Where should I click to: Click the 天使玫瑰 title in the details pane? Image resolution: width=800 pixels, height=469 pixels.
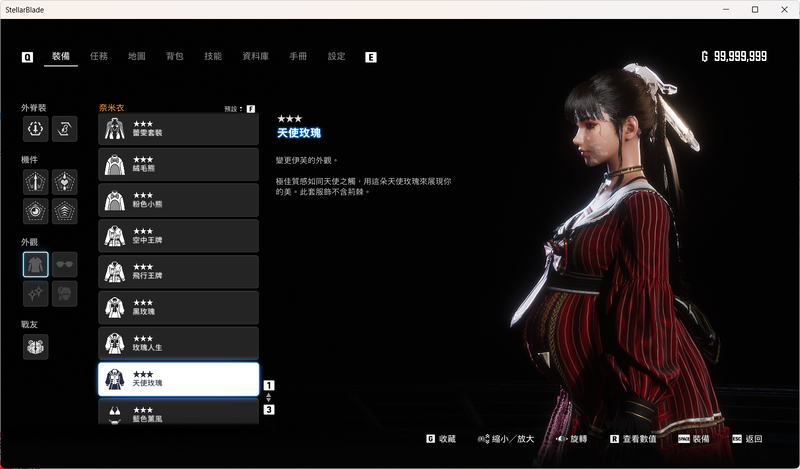pyautogui.click(x=299, y=133)
